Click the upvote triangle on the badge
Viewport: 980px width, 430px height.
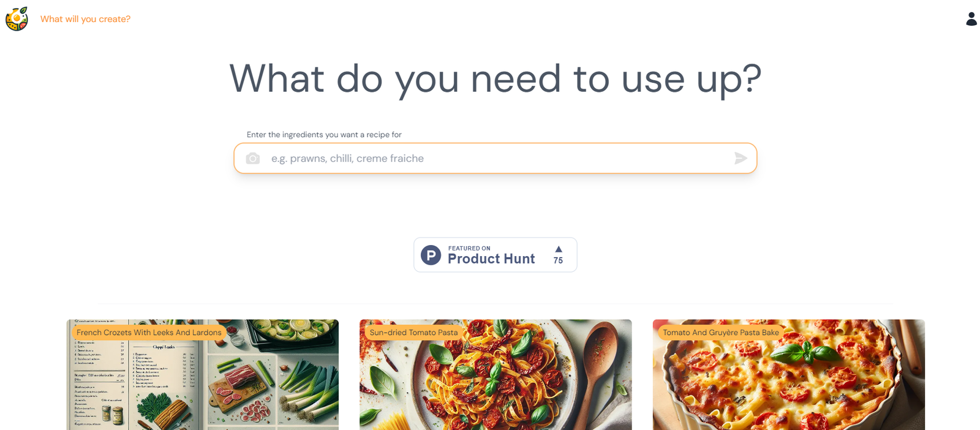[x=558, y=249]
